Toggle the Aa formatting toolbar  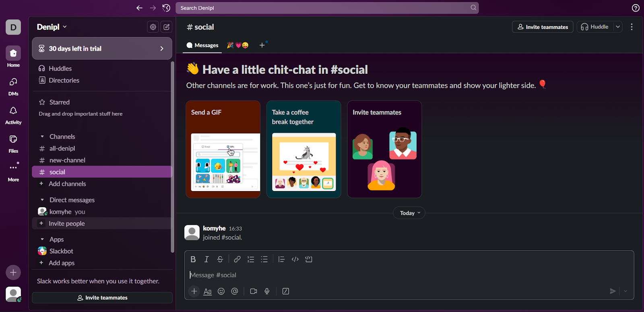tap(208, 291)
